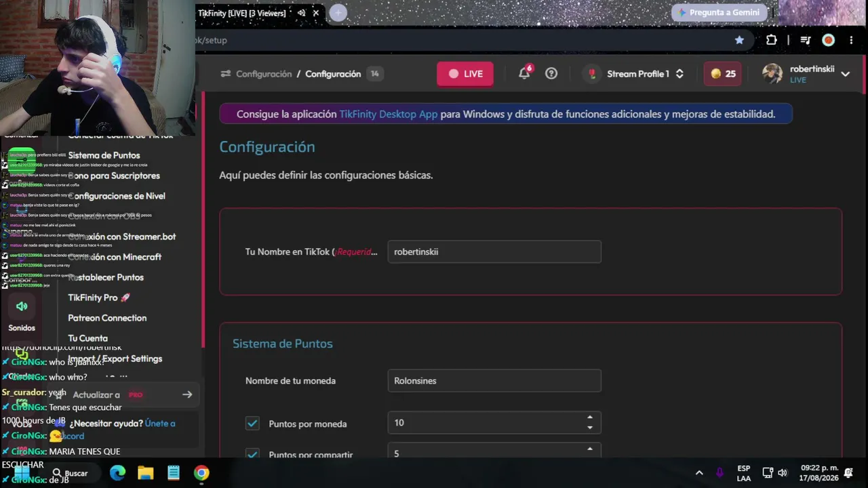Open Patreon Connection in the sidebar
The height and width of the screenshot is (488, 868).
point(107,318)
